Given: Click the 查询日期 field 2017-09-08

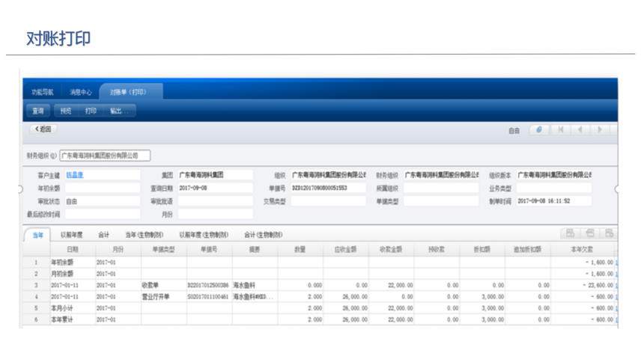Looking at the screenshot, I should click(215, 188).
